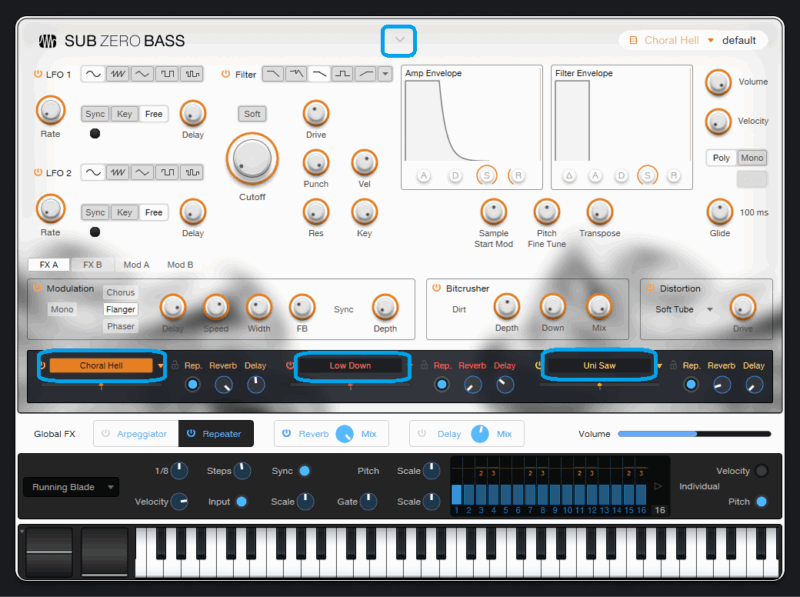Toggle the Uni Saw layer power icon

tap(538, 365)
